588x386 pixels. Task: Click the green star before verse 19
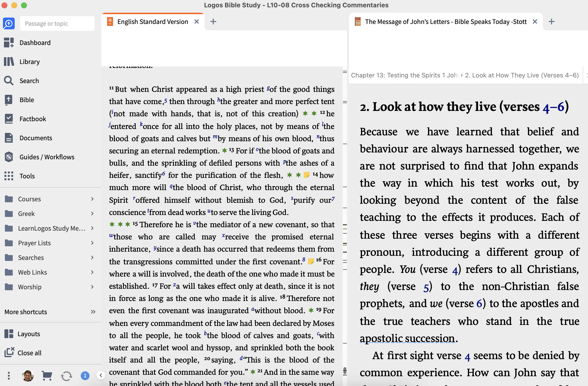coord(311,310)
